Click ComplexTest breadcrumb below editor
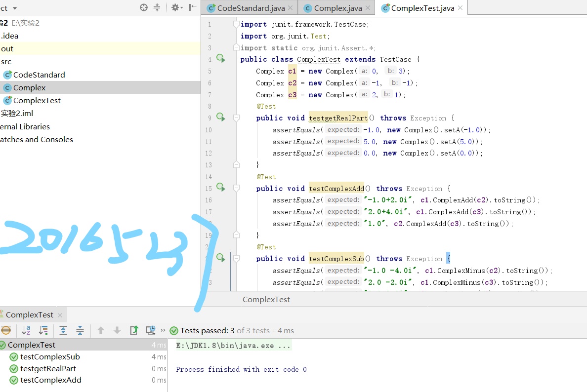The image size is (587, 392). coord(266,300)
